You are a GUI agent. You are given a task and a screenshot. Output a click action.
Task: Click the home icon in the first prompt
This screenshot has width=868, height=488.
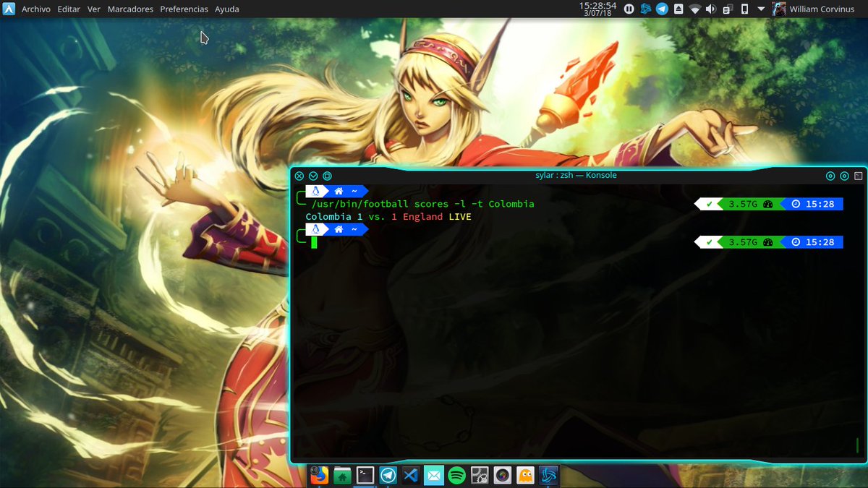pos(338,191)
